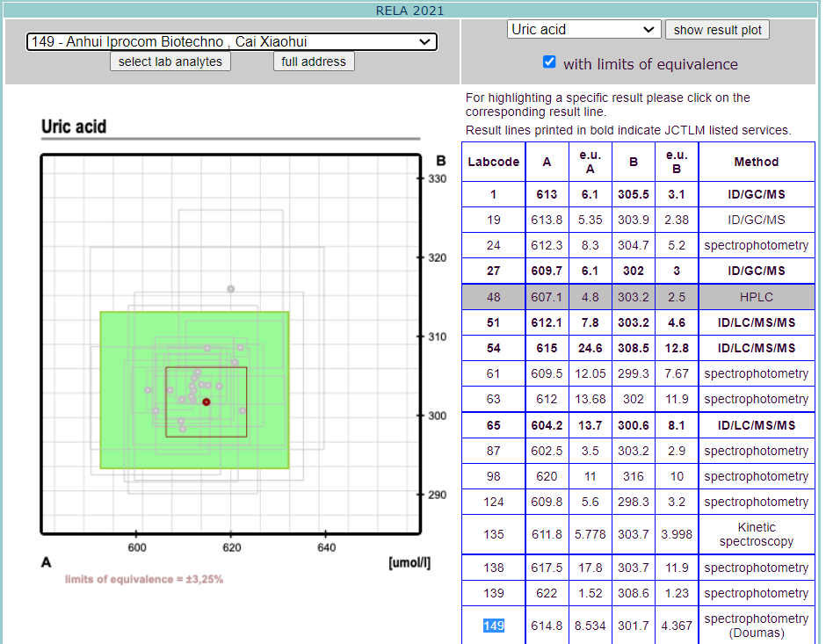The image size is (826, 644).
Task: Open the laboratory selection dropdown
Action: pos(231,41)
